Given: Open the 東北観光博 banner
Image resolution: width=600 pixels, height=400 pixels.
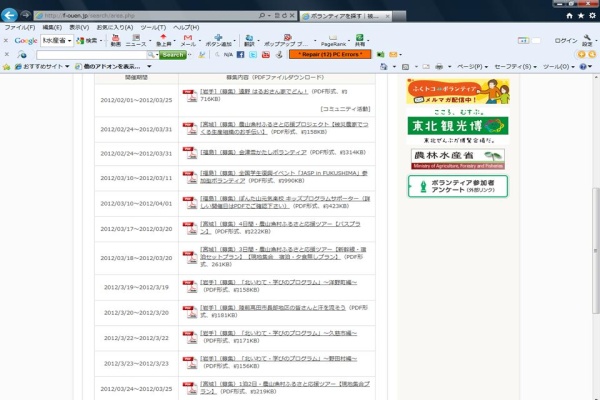Looking at the screenshot, I should 458,126.
